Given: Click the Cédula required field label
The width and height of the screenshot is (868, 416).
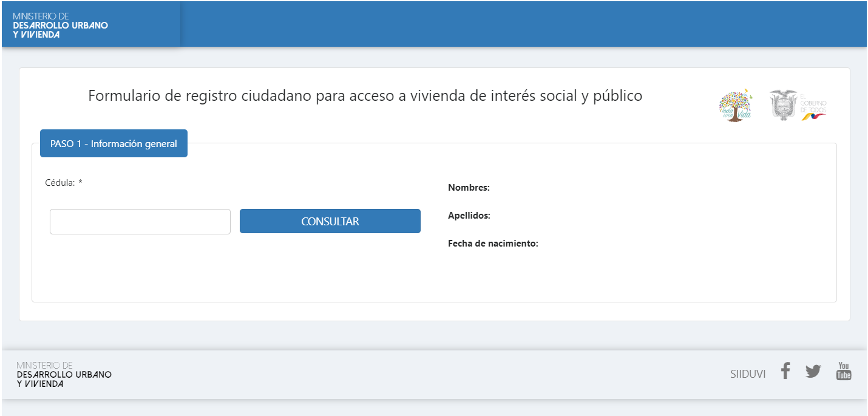Looking at the screenshot, I should pos(60,182).
